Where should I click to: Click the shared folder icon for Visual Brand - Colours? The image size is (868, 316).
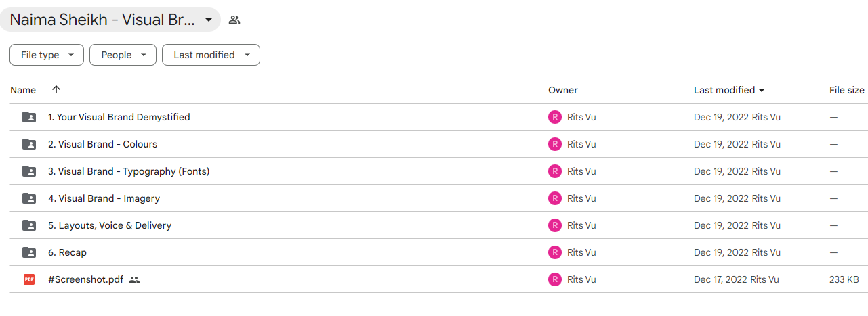[29, 144]
